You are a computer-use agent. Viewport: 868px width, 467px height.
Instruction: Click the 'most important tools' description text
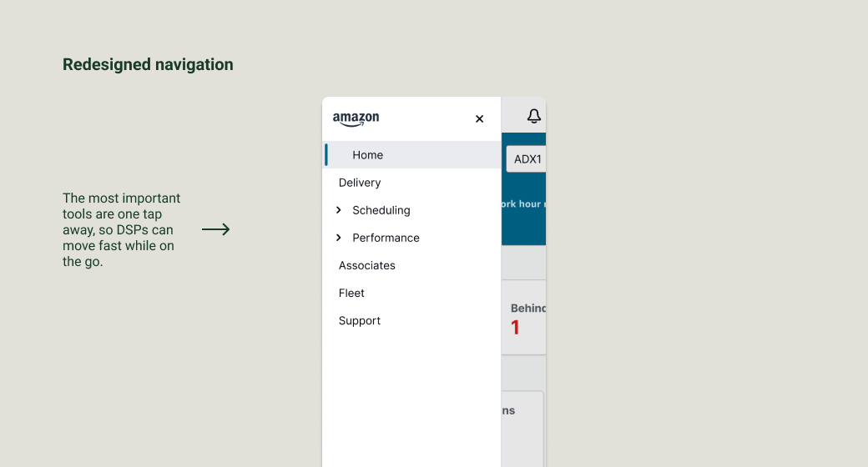pyautogui.click(x=121, y=230)
